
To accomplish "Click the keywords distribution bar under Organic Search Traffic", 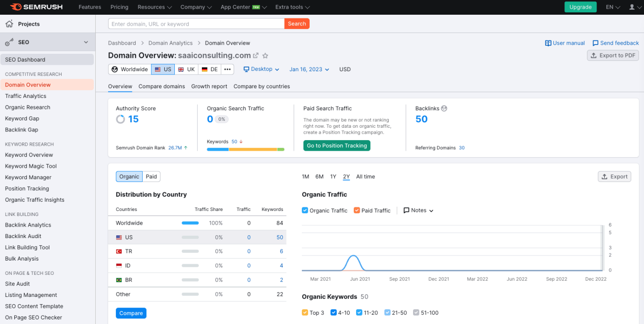I will (x=246, y=149).
